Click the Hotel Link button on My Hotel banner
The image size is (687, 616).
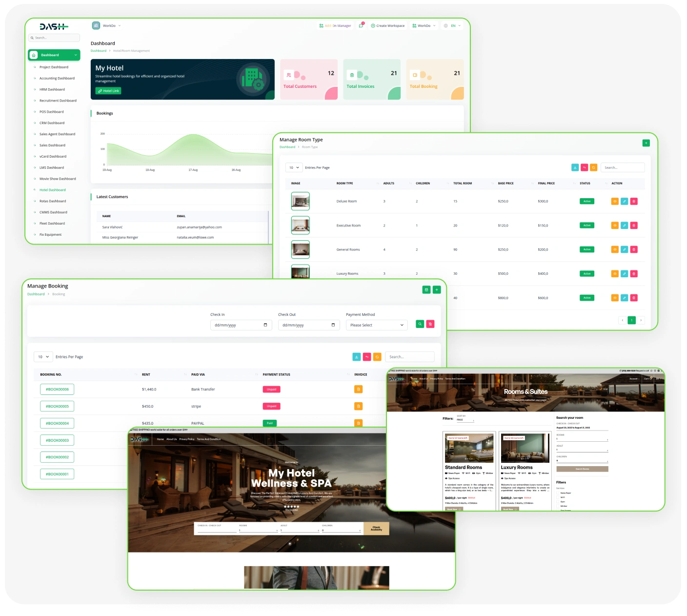(108, 91)
